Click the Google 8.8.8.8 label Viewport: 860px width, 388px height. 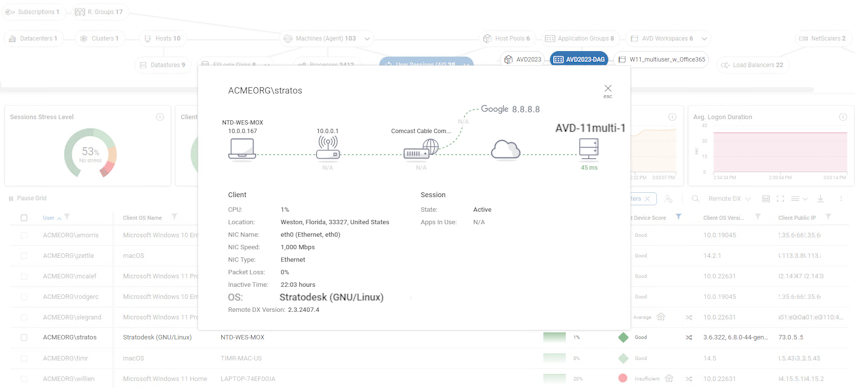(510, 109)
